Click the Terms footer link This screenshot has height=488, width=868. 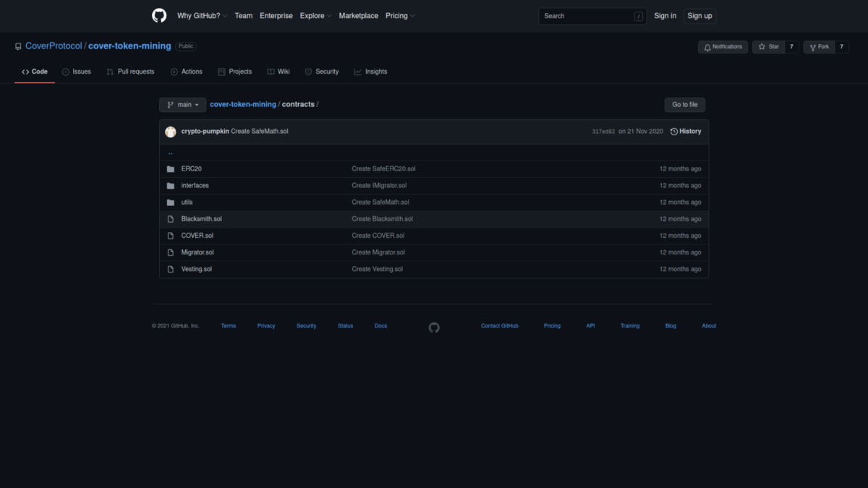pos(229,326)
